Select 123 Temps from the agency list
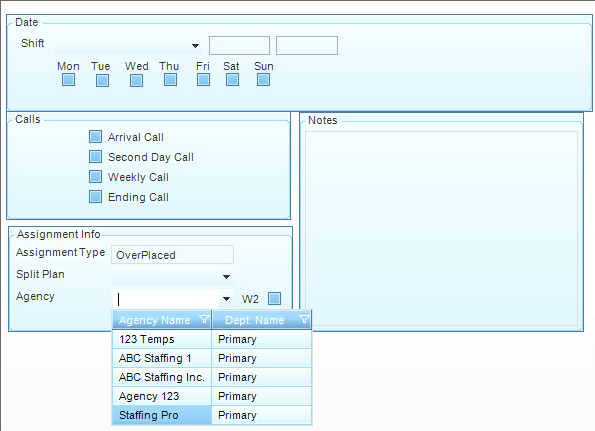The width and height of the screenshot is (595, 431). [x=162, y=339]
